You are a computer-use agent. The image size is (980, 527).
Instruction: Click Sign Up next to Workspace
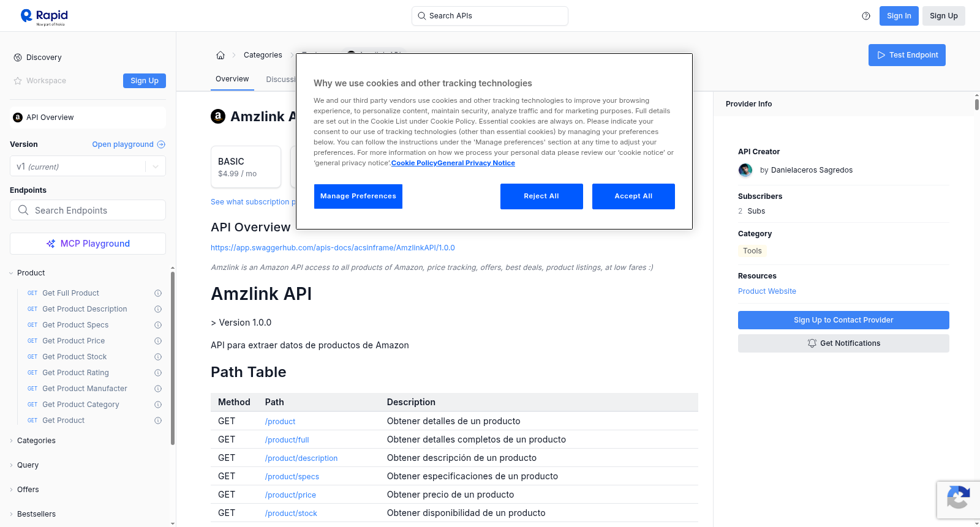pos(145,81)
